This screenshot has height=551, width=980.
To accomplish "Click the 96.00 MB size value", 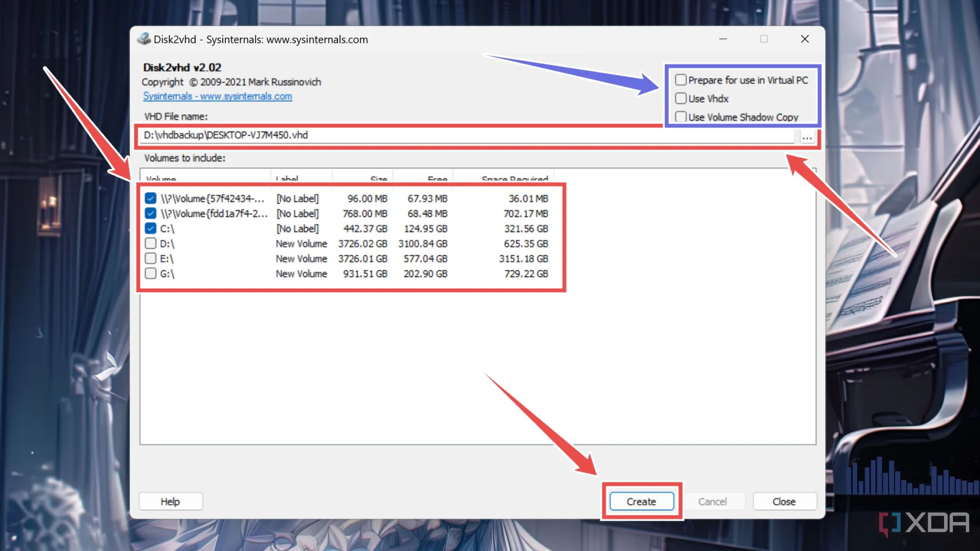I will coord(367,199).
